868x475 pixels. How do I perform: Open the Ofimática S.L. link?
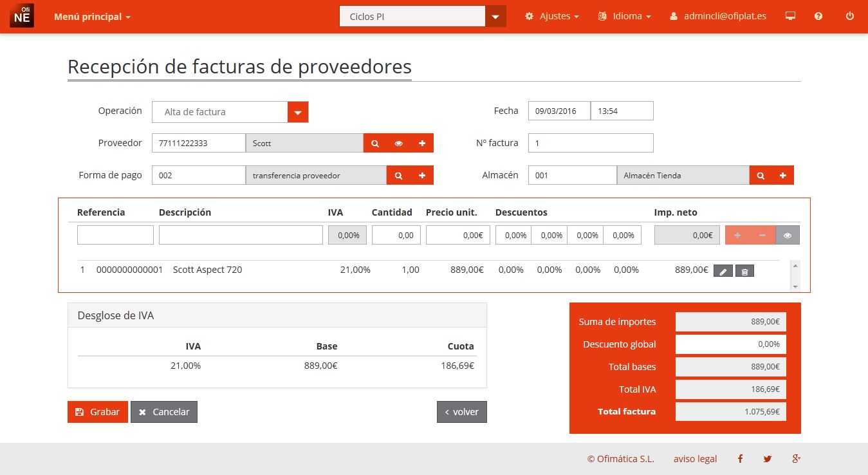621,459
